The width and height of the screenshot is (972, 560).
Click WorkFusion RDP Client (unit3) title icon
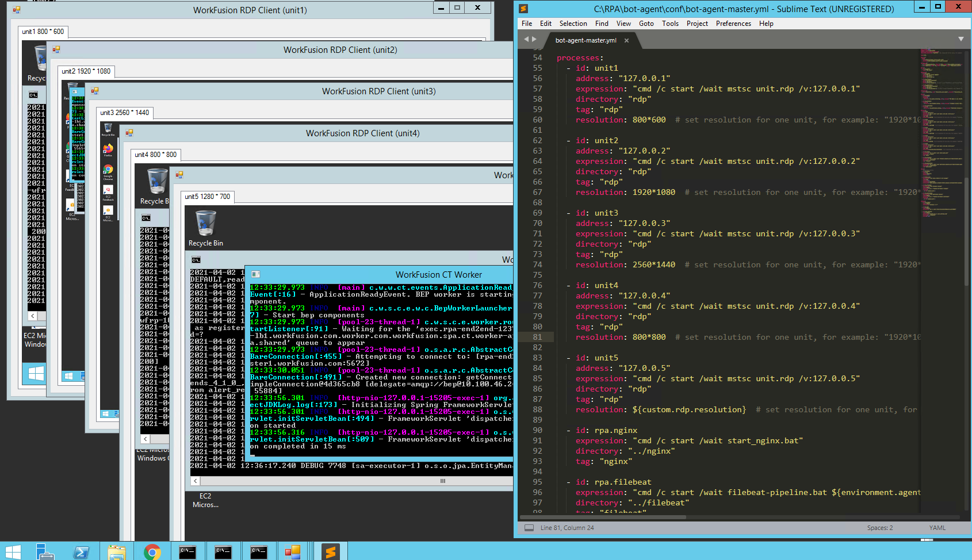95,91
